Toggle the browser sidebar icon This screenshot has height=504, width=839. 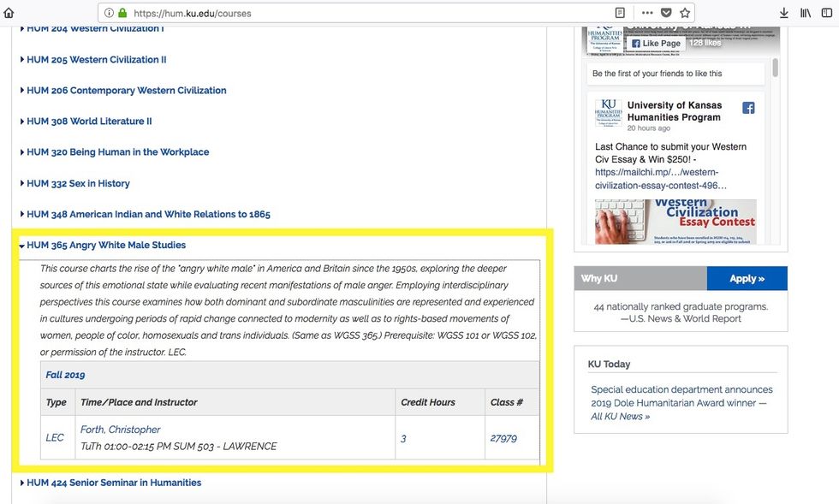828,13
